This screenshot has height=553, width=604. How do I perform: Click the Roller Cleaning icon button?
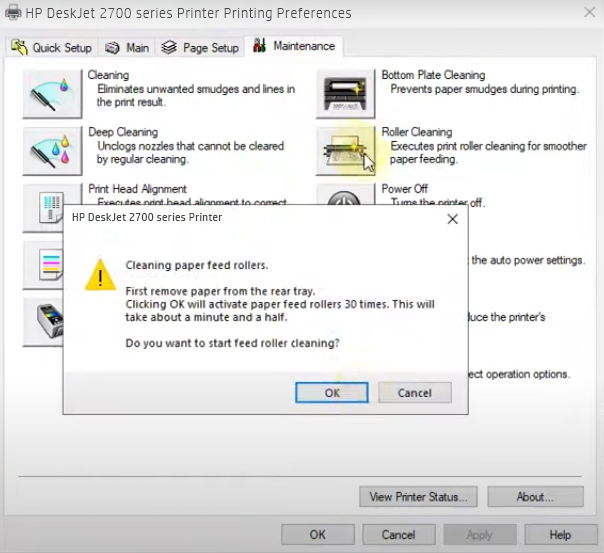(346, 151)
